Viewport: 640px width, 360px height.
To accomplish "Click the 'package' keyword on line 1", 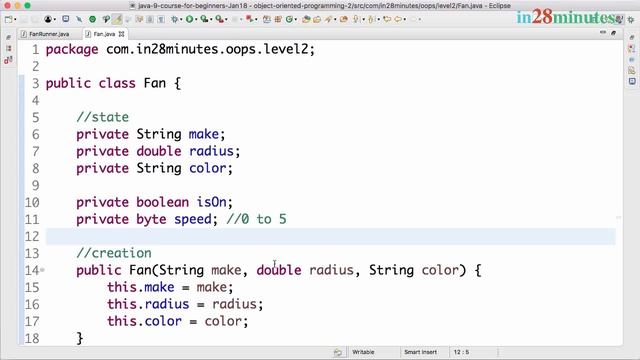I will point(72,50).
